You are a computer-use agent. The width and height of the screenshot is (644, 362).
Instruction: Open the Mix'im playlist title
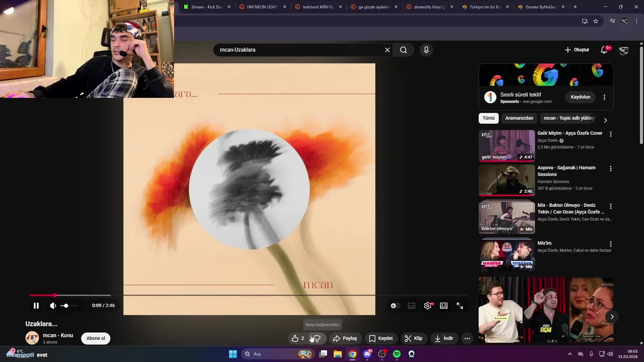544,243
